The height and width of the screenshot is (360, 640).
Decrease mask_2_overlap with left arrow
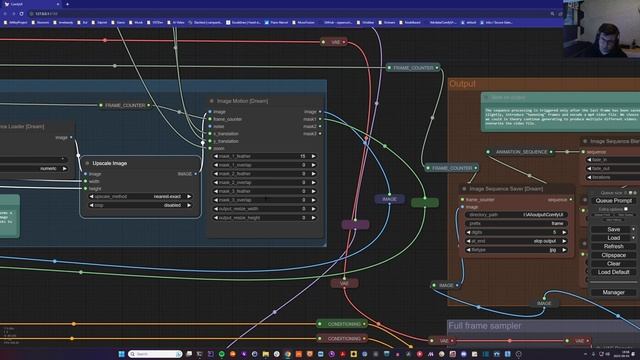216,182
